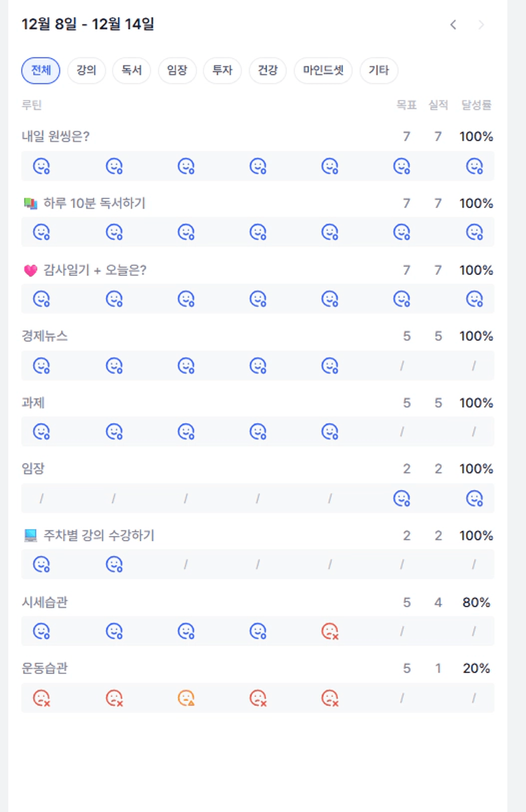Go to next week with right chevron
This screenshot has width=526, height=812.
[x=481, y=25]
